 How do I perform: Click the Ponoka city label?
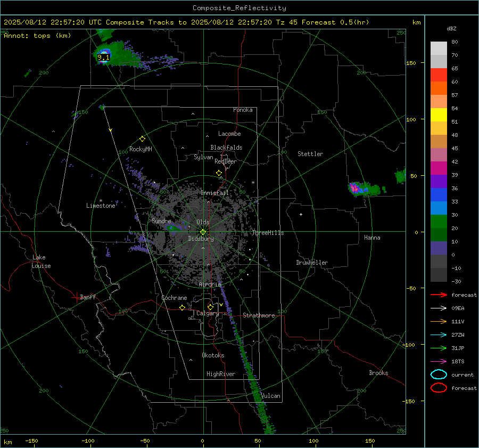point(243,110)
